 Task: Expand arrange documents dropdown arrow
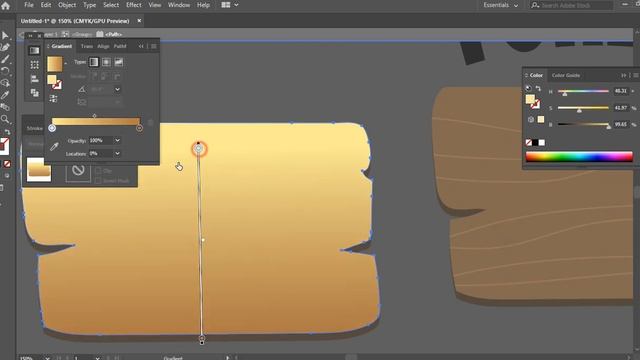pyautogui.click(x=236, y=5)
